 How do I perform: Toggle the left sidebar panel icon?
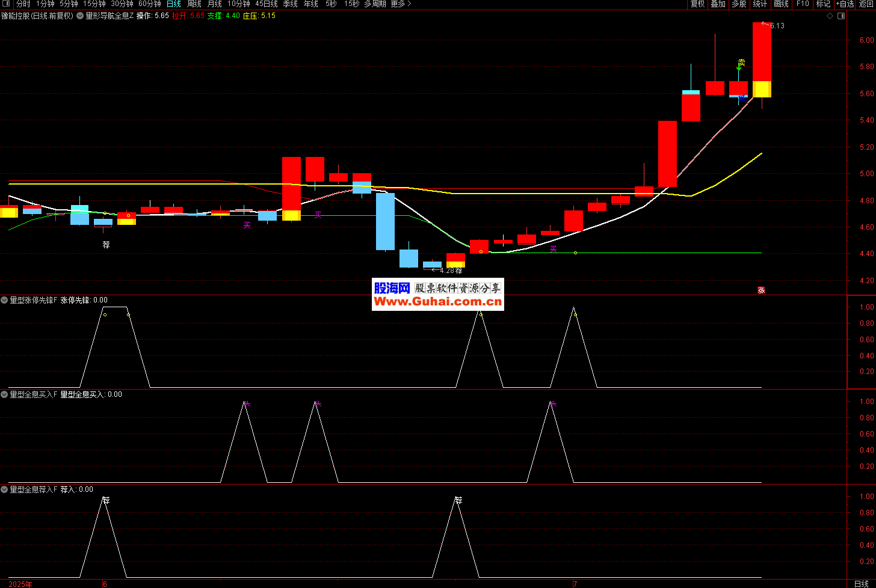point(7,4)
